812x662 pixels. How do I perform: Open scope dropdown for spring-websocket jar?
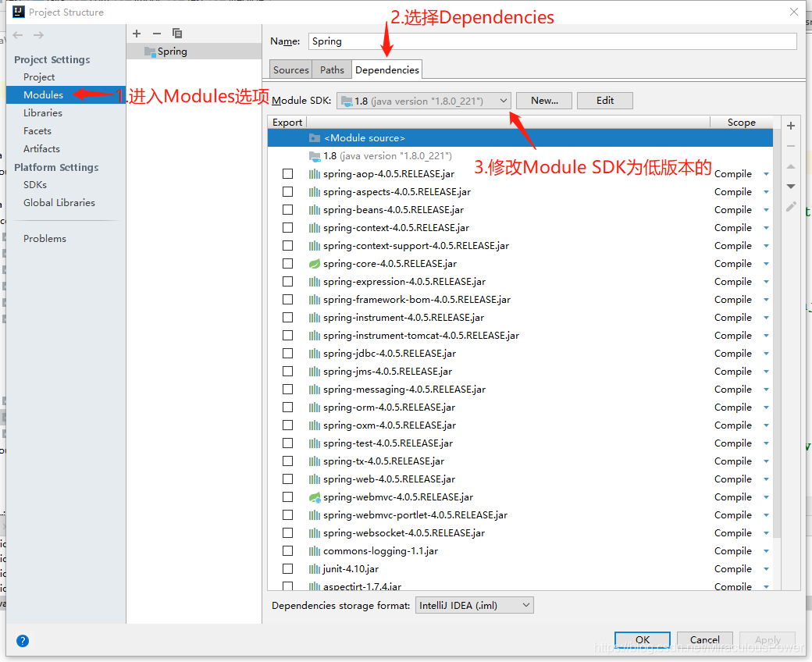pos(766,533)
